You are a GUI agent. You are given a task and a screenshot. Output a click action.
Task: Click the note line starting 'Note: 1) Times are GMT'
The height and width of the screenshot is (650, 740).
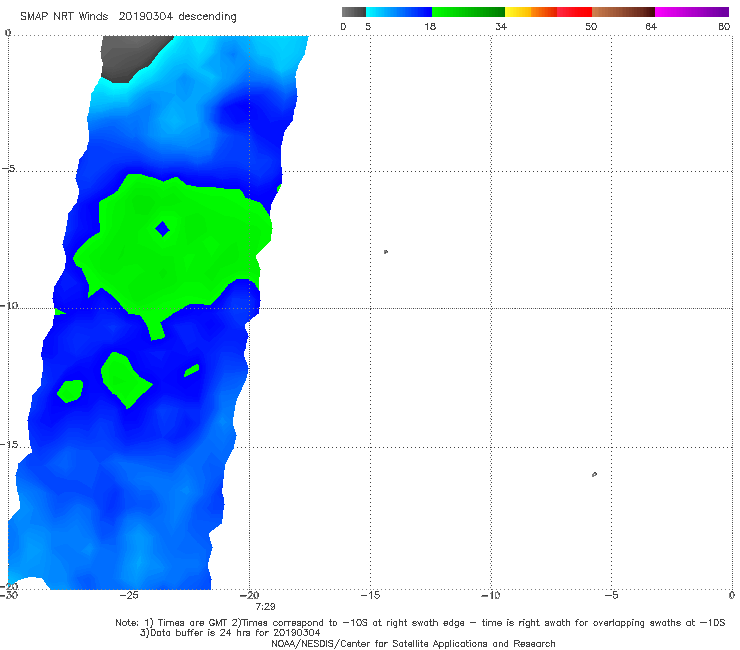(420, 623)
